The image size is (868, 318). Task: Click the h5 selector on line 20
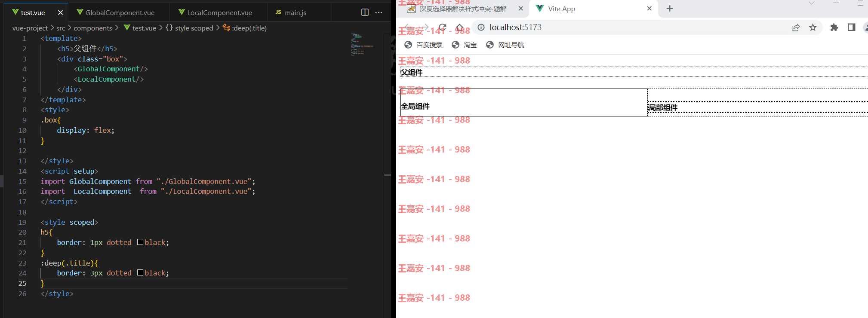coord(45,232)
